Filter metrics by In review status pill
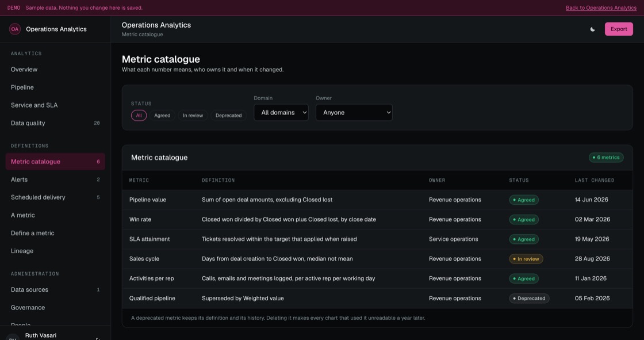 [x=193, y=116]
